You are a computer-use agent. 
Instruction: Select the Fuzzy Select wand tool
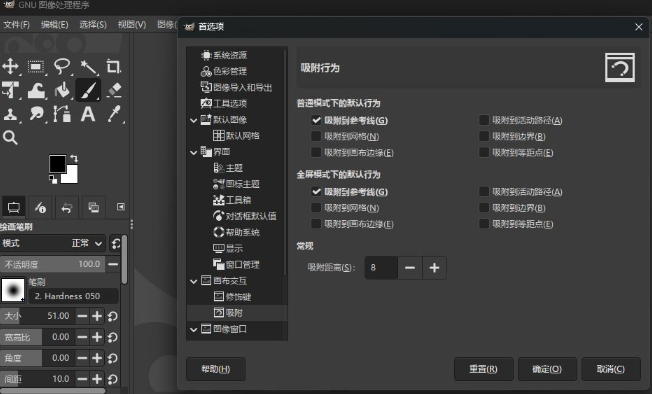pyautogui.click(x=88, y=66)
